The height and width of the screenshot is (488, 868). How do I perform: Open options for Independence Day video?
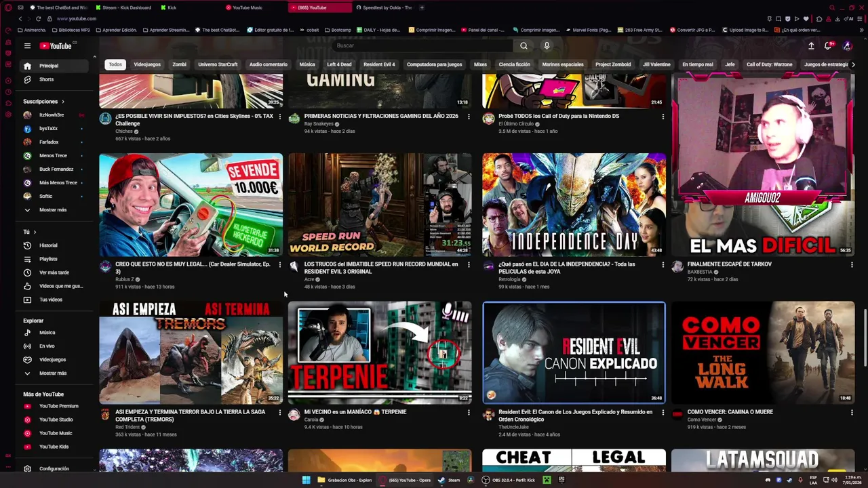coord(663,265)
